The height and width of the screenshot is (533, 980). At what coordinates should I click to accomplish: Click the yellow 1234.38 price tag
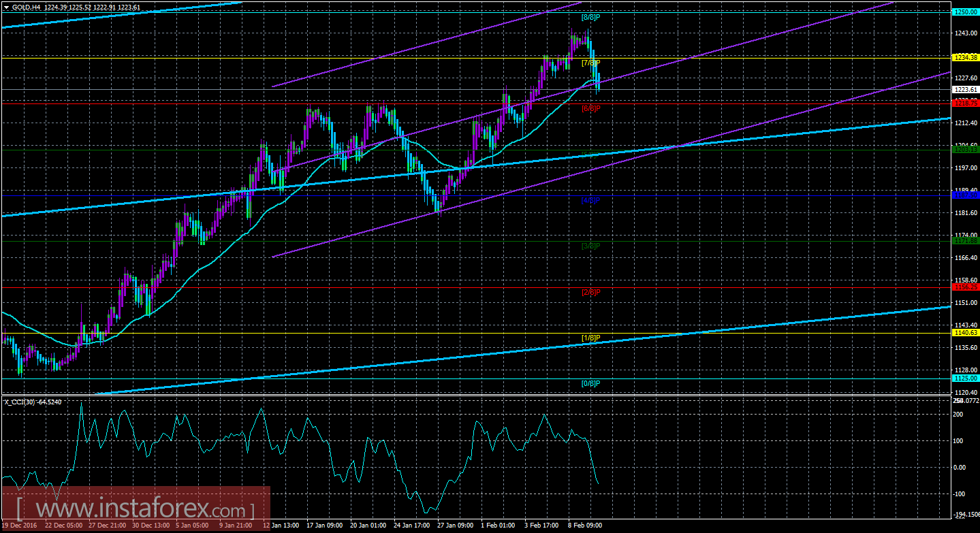coord(966,58)
